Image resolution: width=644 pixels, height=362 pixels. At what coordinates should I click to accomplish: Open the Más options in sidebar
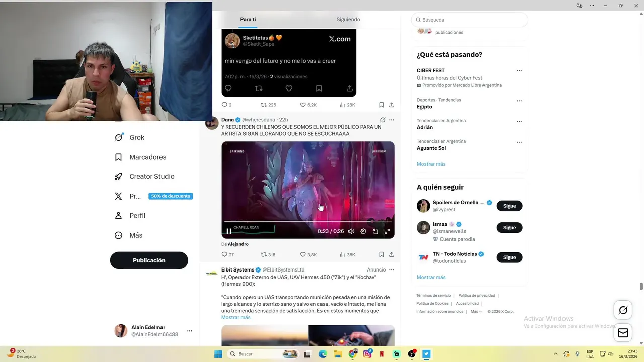[x=129, y=235]
